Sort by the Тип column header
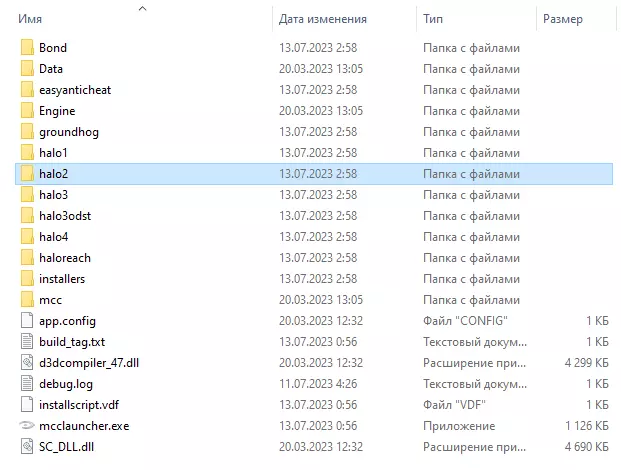621x470 pixels. pyautogui.click(x=433, y=19)
